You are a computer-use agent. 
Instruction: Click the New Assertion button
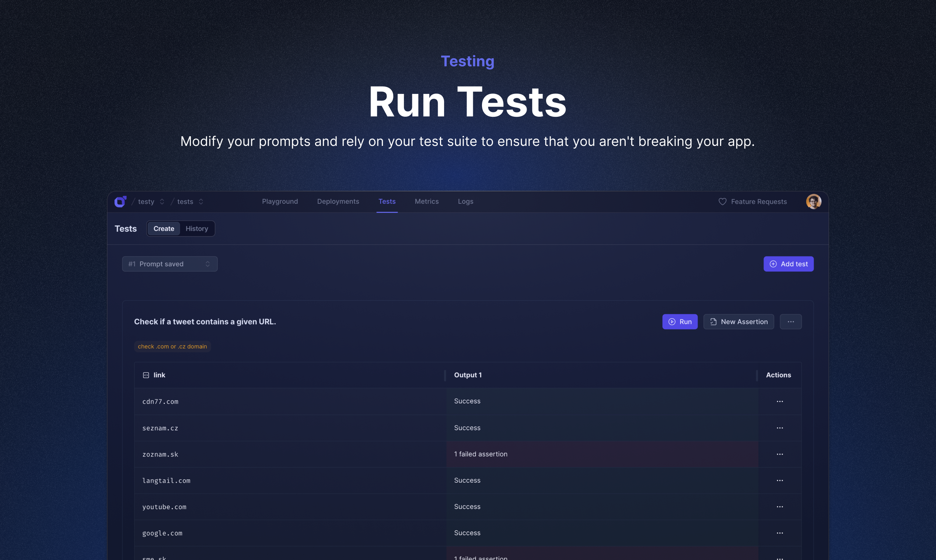coord(738,322)
